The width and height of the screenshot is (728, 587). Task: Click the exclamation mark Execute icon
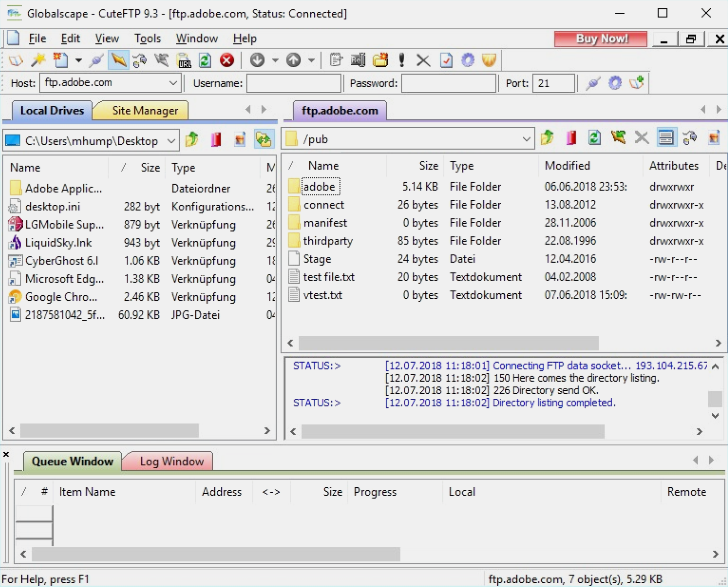[x=402, y=61]
